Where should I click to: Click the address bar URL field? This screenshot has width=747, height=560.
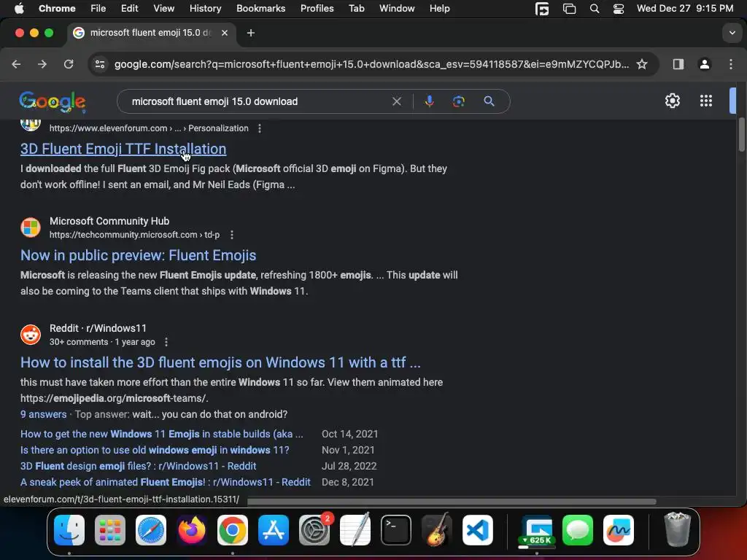tap(371, 64)
